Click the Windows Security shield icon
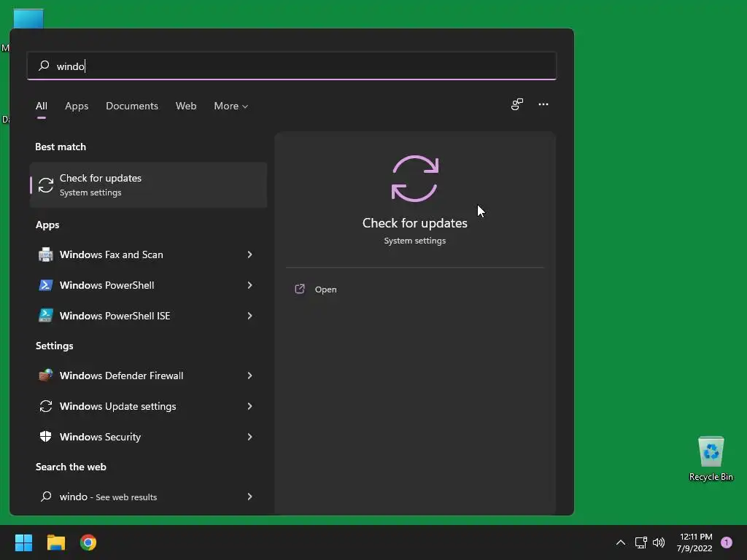The height and width of the screenshot is (560, 747). [x=46, y=437]
